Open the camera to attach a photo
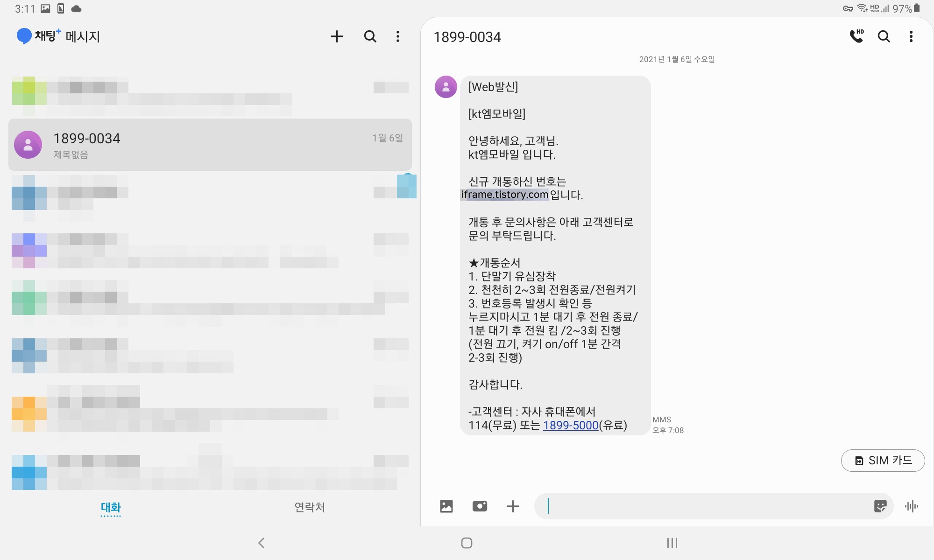The height and width of the screenshot is (560, 934). pos(480,506)
